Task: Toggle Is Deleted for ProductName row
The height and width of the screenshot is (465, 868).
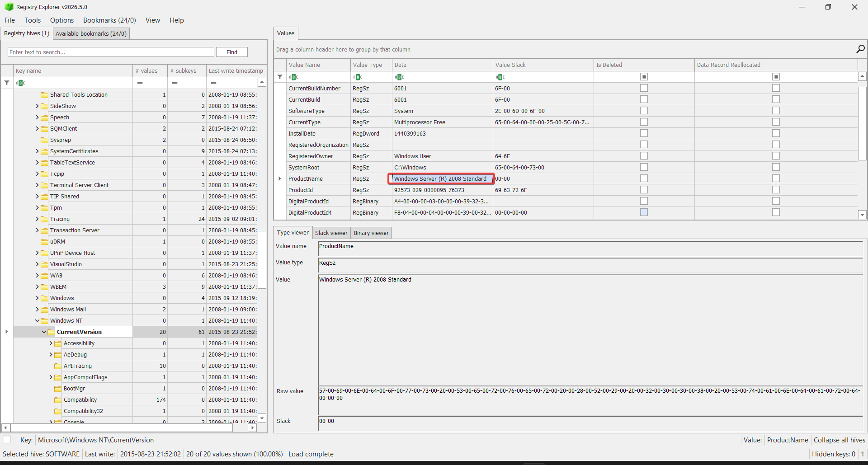Action: (644, 178)
